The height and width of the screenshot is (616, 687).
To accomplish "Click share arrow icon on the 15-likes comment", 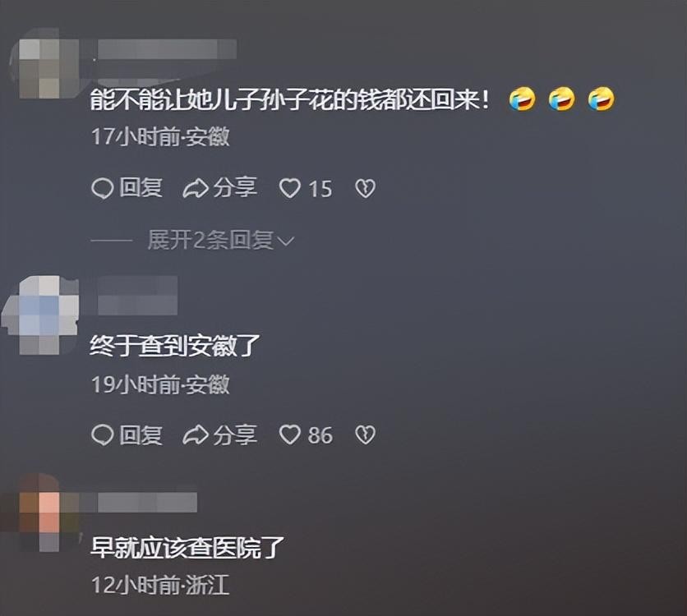I will [196, 189].
